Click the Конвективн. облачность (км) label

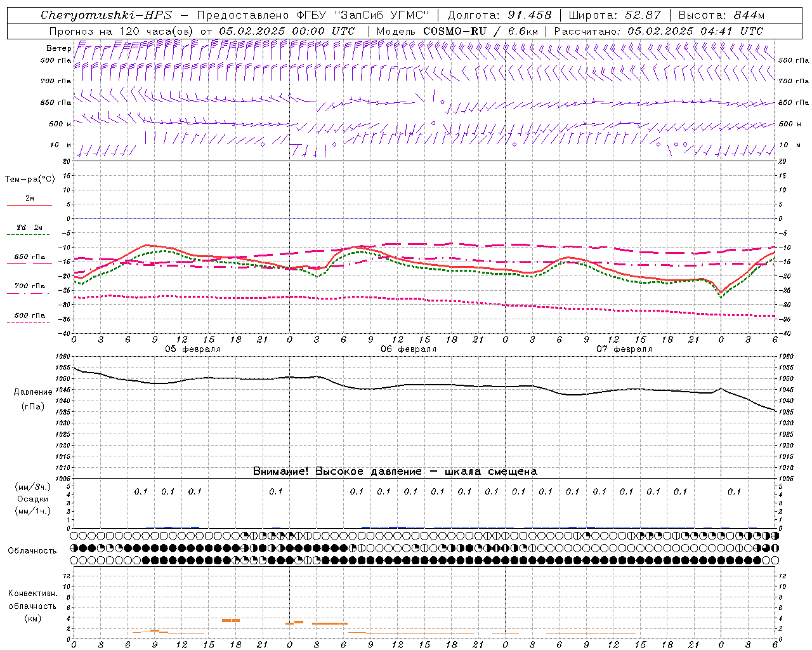(32, 606)
